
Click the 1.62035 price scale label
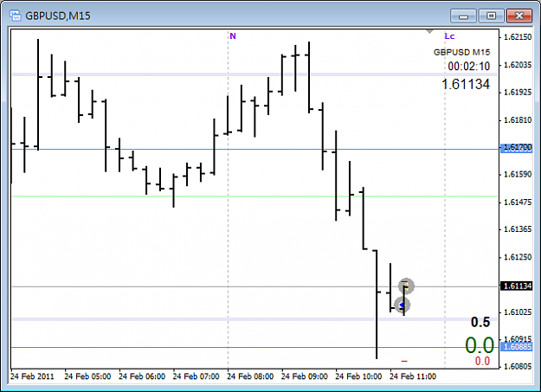[x=518, y=65]
